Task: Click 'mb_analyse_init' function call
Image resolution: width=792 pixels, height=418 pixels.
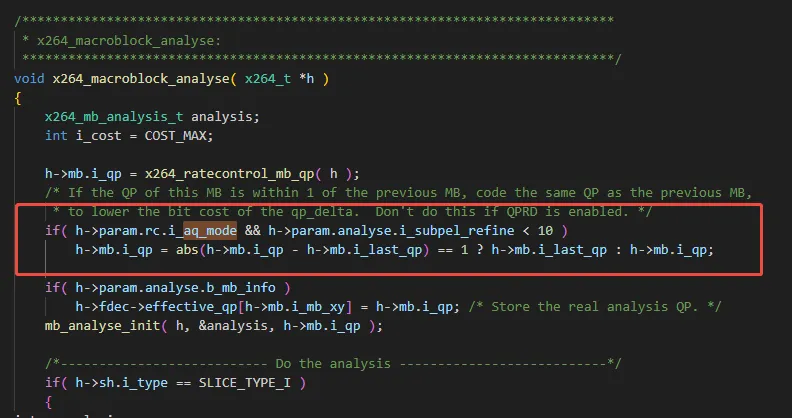Action: (x=102, y=326)
